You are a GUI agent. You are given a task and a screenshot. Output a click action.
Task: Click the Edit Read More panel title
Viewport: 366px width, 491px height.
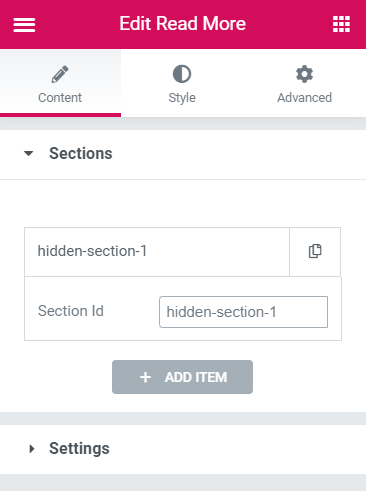(183, 24)
